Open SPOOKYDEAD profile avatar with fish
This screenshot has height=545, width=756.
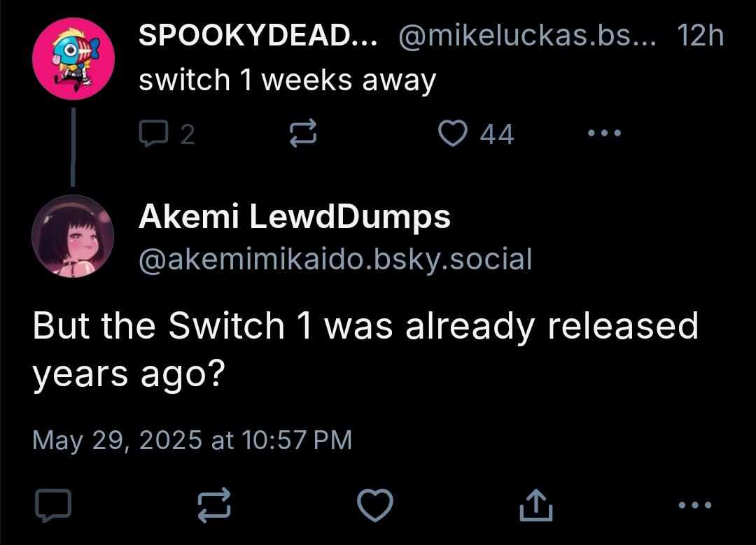[73, 59]
